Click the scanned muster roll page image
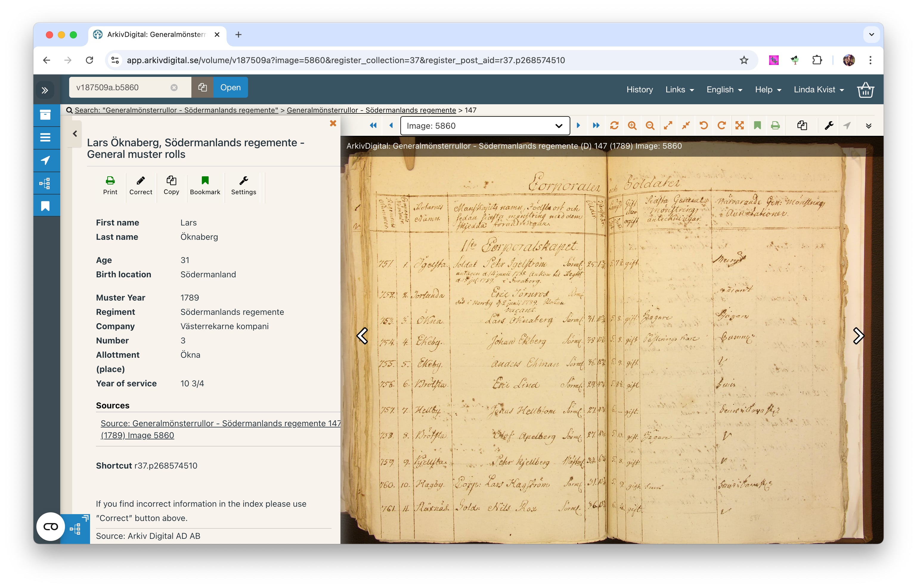 (x=611, y=340)
